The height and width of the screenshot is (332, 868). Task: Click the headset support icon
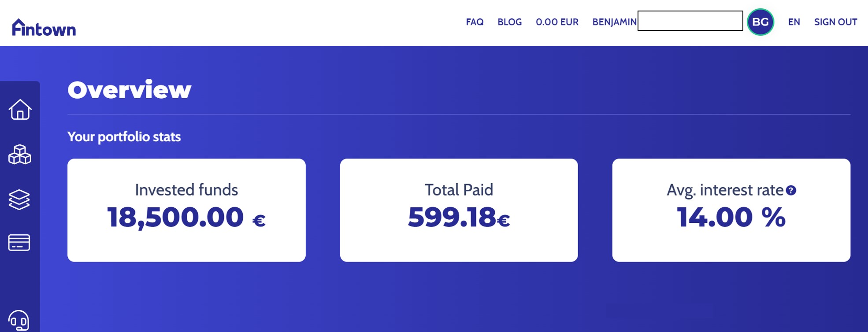19,320
